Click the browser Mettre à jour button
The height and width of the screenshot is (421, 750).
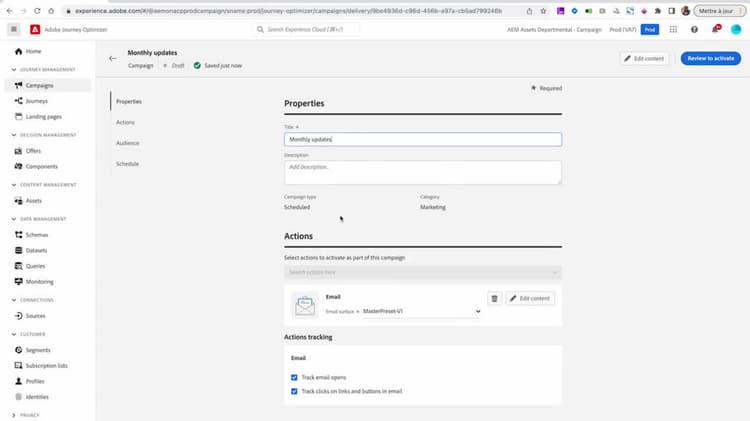click(719, 11)
